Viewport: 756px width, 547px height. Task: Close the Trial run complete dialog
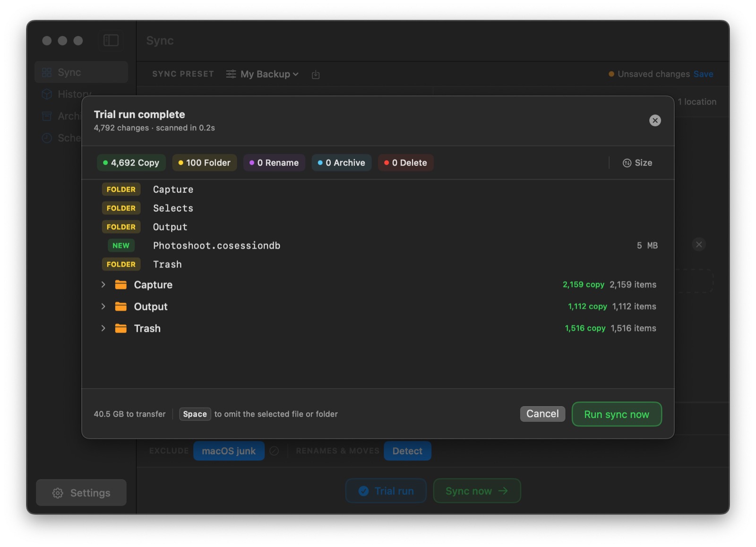tap(654, 121)
